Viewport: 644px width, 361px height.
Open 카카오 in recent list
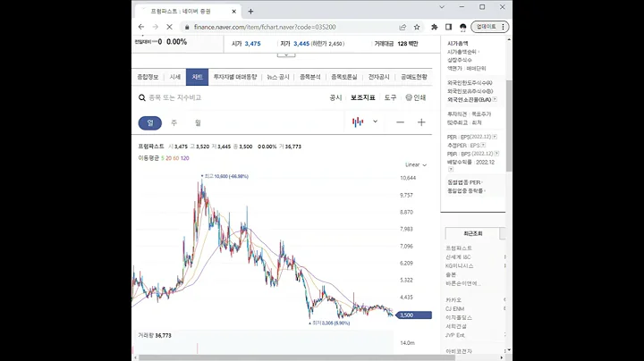[453, 300]
